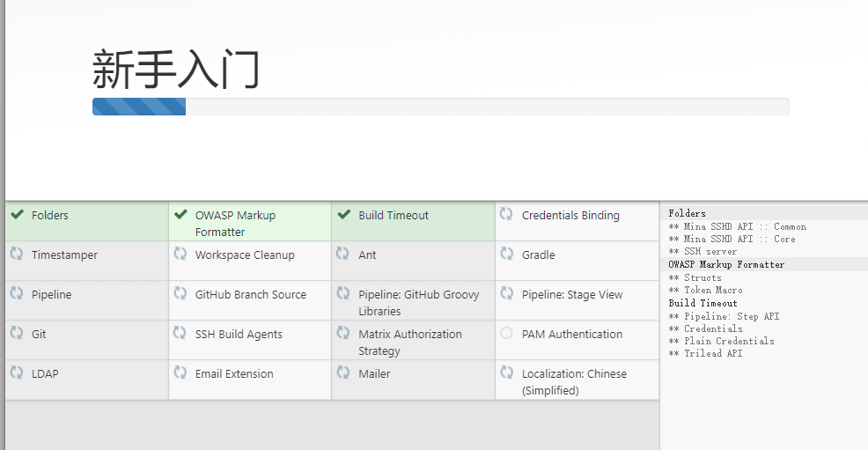Click the checkmark next to OWASP Markup Formatter

[180, 214]
